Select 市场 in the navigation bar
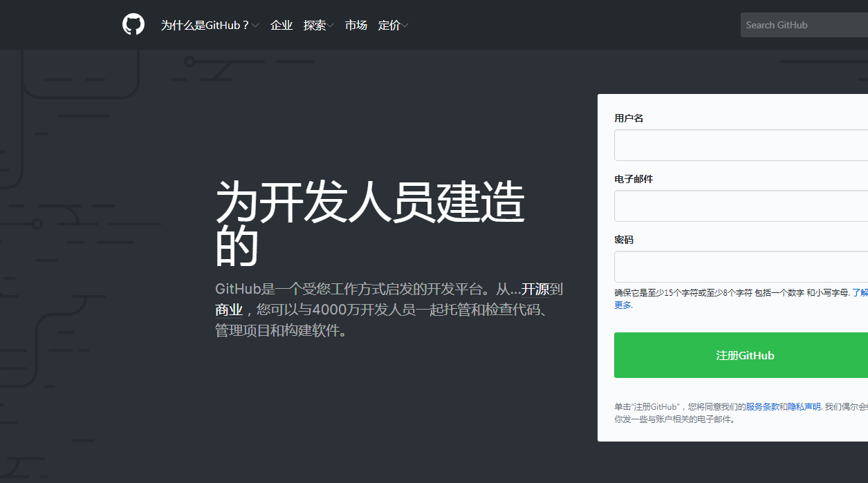The height and width of the screenshot is (483, 868). point(356,25)
